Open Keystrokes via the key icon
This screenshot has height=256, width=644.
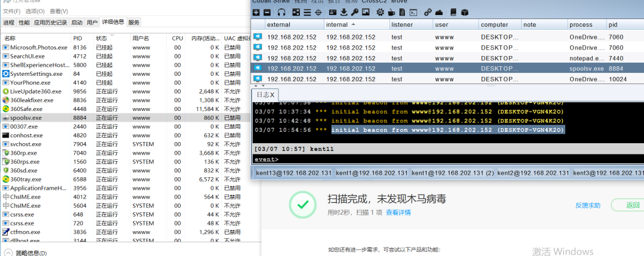point(354,13)
